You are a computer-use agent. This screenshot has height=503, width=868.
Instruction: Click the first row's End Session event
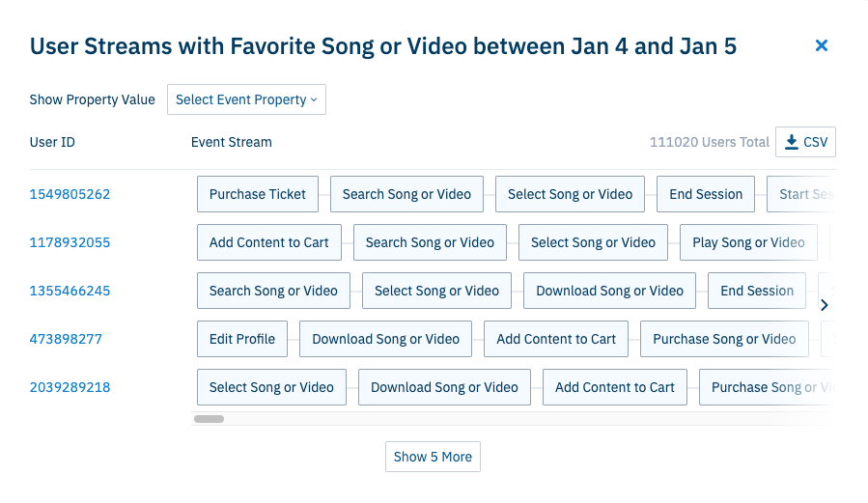[x=706, y=194]
